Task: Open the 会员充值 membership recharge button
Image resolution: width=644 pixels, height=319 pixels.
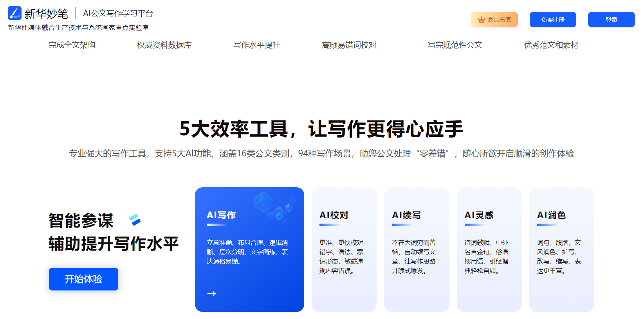Action: click(494, 20)
